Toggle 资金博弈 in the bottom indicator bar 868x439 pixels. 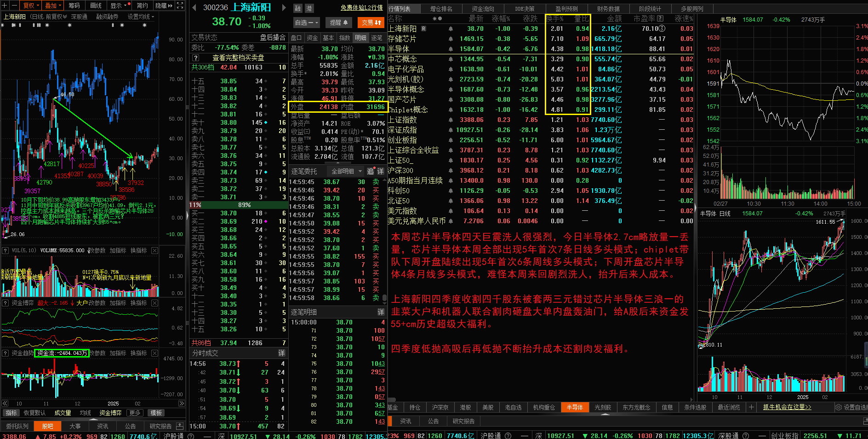coord(110,413)
